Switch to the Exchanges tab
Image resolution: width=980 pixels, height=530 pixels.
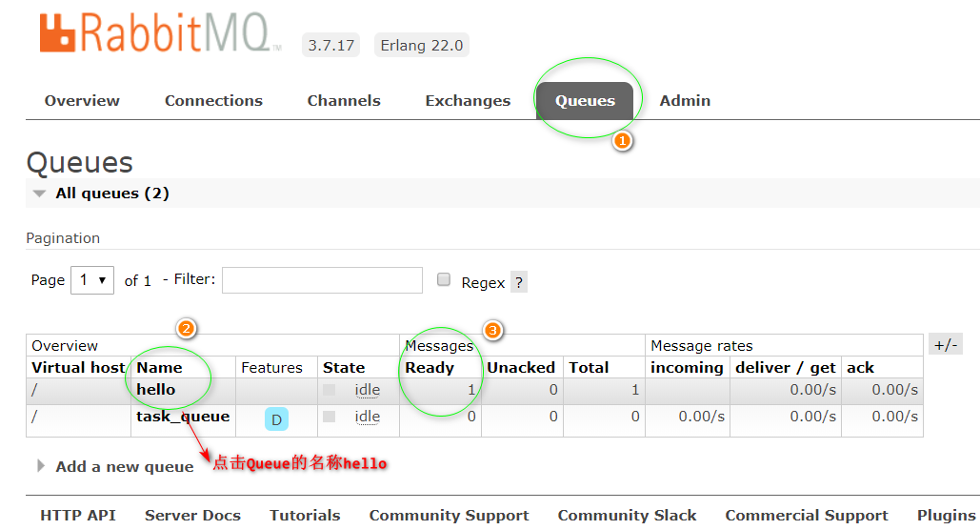point(469,101)
